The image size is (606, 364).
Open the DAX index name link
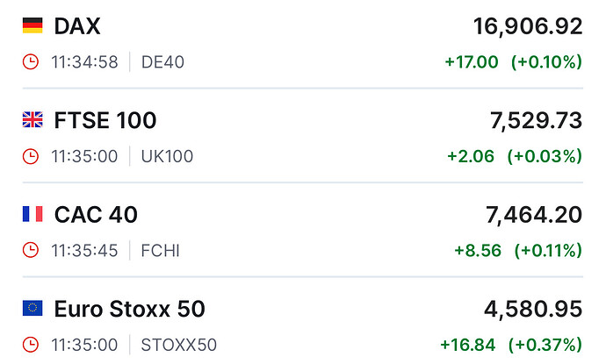tap(77, 26)
